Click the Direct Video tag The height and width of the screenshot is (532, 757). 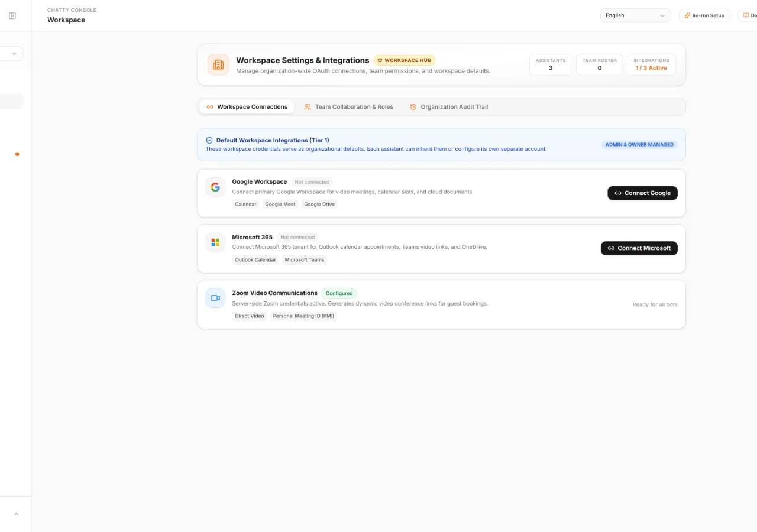point(250,316)
